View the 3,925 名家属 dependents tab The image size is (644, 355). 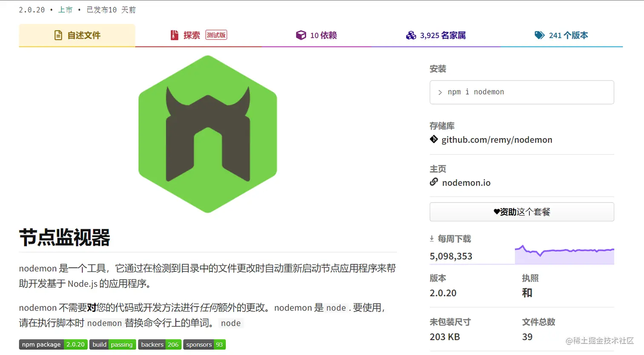[x=436, y=35]
